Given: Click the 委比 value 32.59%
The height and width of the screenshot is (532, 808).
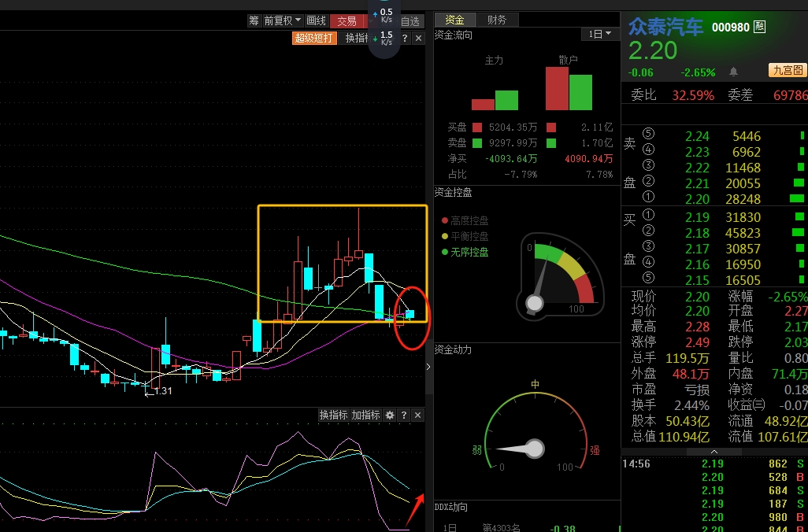Looking at the screenshot, I should (x=693, y=95).
